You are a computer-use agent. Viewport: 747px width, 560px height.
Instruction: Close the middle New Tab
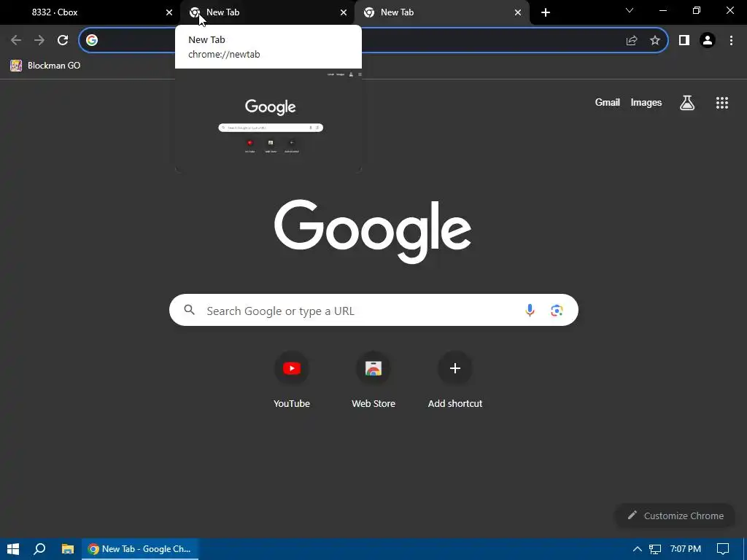344,12
